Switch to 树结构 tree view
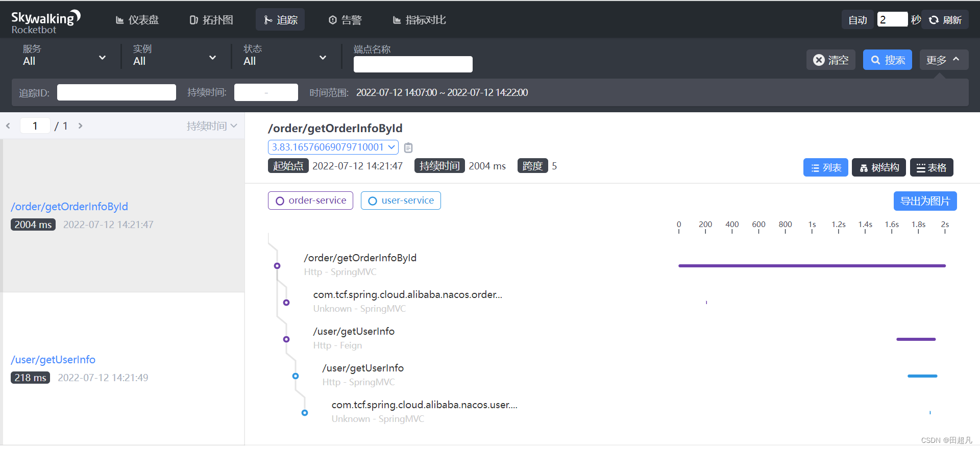Viewport: 980px width, 449px height. click(879, 167)
